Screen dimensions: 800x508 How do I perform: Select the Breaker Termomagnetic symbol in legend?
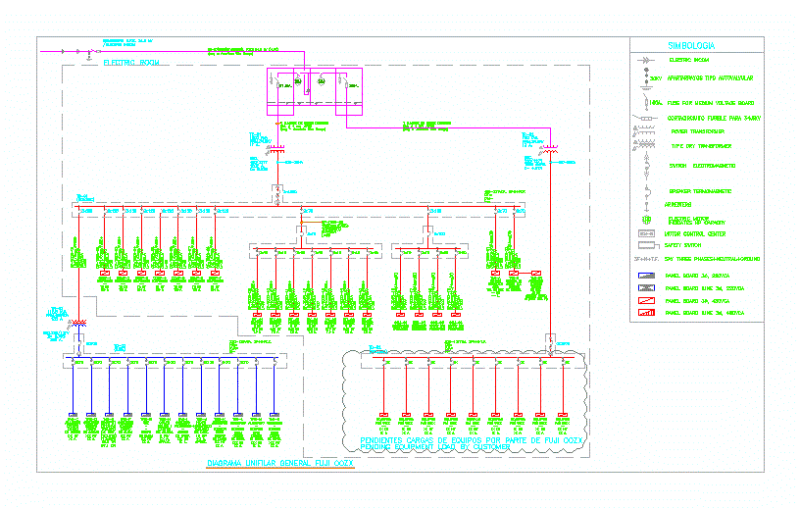click(x=646, y=192)
